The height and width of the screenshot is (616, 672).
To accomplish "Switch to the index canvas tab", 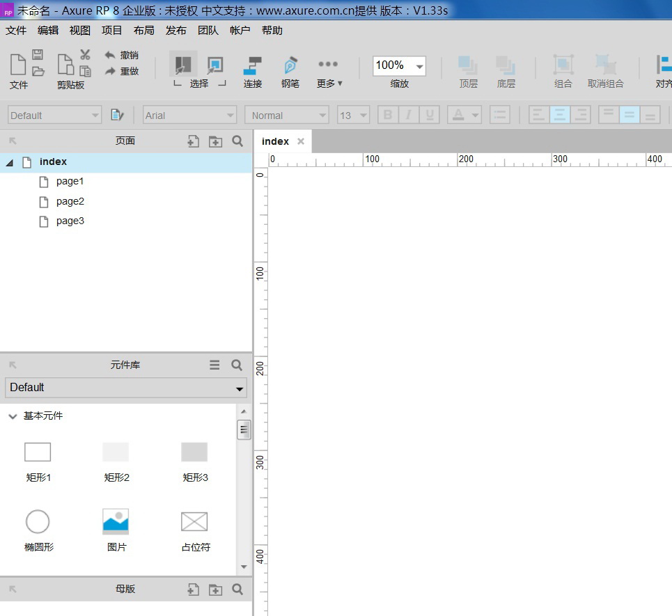I will (x=275, y=141).
